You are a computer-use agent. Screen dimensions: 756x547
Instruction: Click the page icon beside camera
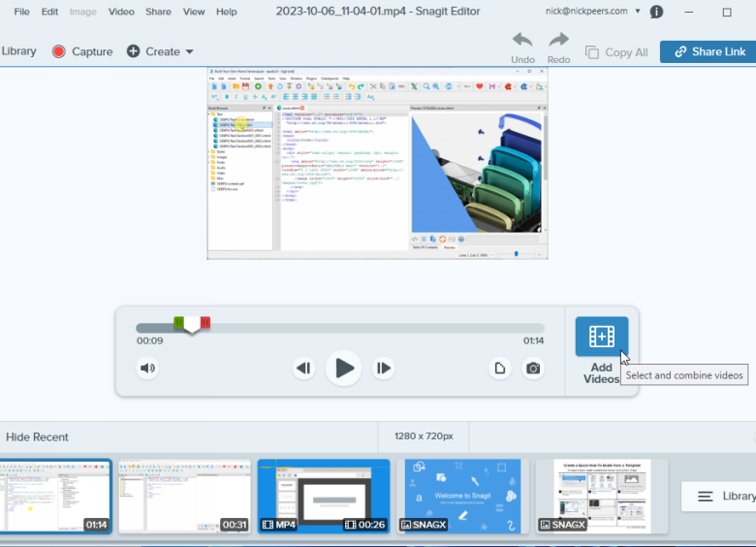tap(500, 368)
